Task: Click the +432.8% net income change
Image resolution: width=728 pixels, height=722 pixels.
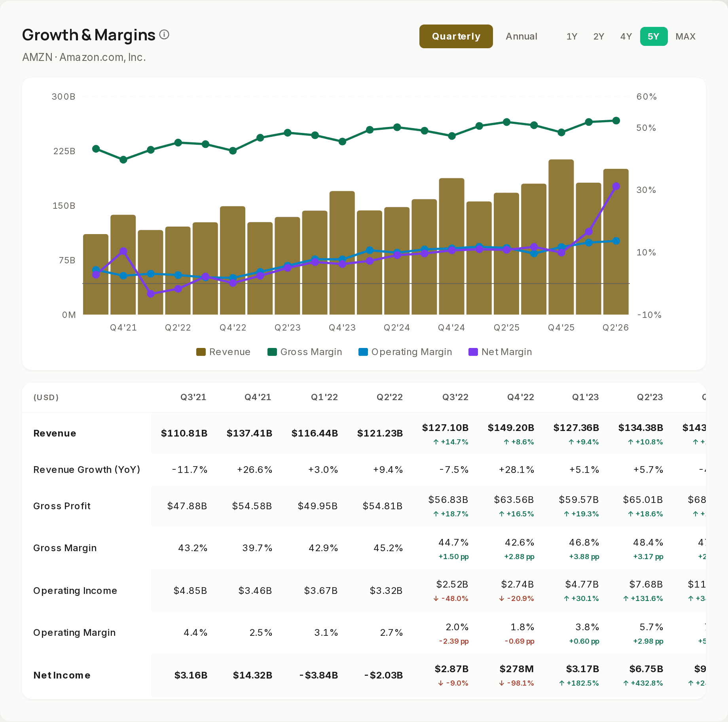Action: click(x=643, y=683)
